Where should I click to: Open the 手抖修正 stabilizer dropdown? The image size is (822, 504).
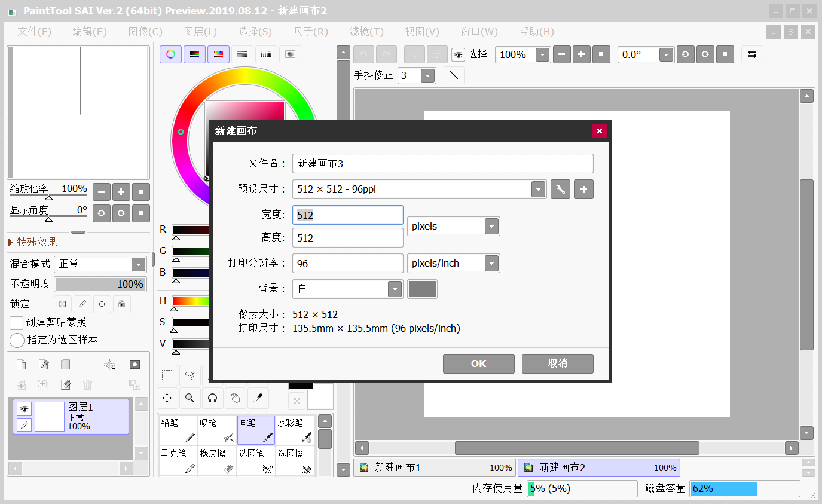[427, 75]
